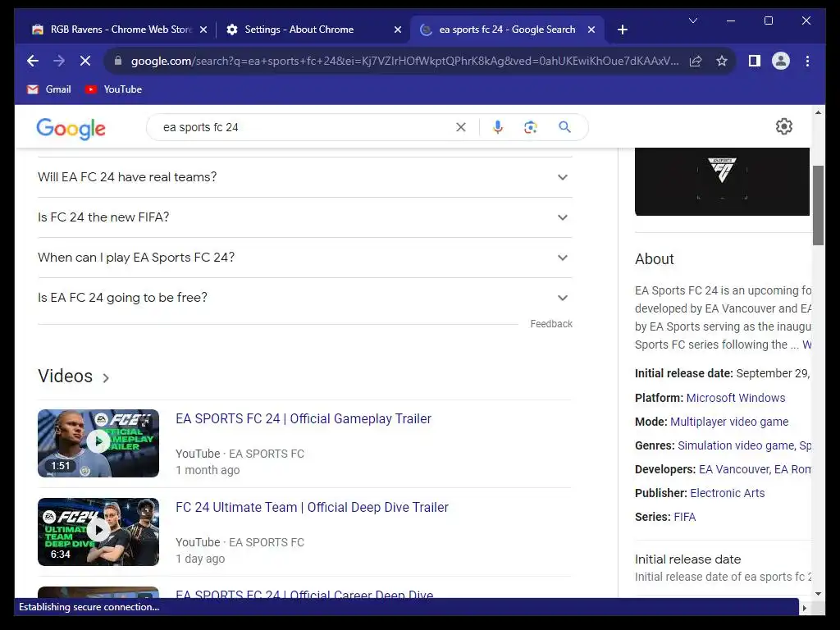The height and width of the screenshot is (630, 840).
Task: Click the vertical scrollbar thumb
Action: [x=818, y=205]
